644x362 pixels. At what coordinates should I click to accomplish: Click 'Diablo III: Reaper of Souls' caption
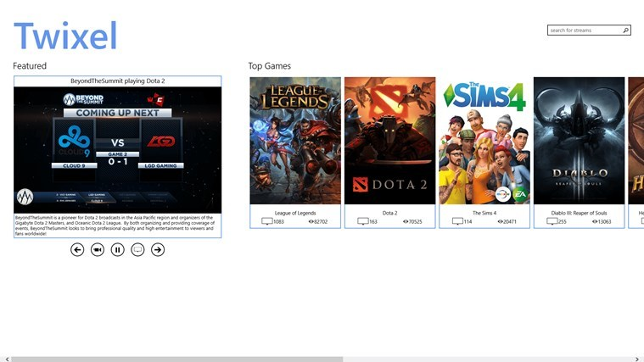pos(580,213)
